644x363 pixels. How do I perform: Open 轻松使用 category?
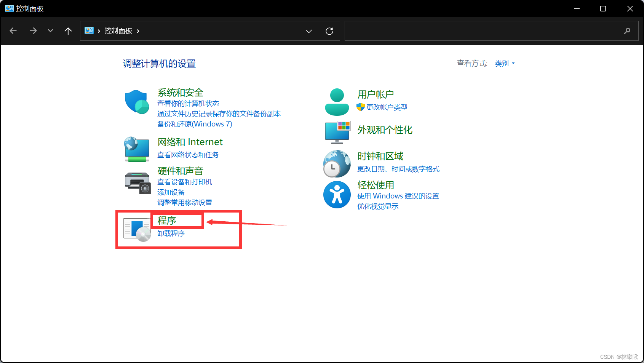click(376, 185)
